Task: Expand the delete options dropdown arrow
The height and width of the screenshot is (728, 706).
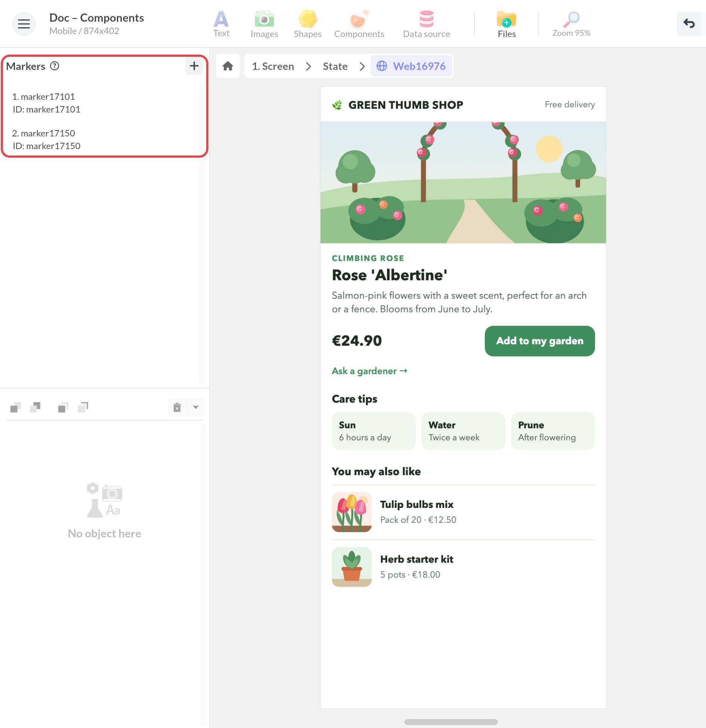Action: (x=195, y=407)
